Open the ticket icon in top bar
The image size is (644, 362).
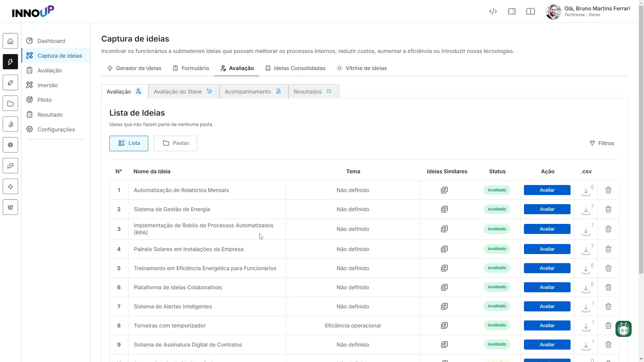(x=512, y=12)
